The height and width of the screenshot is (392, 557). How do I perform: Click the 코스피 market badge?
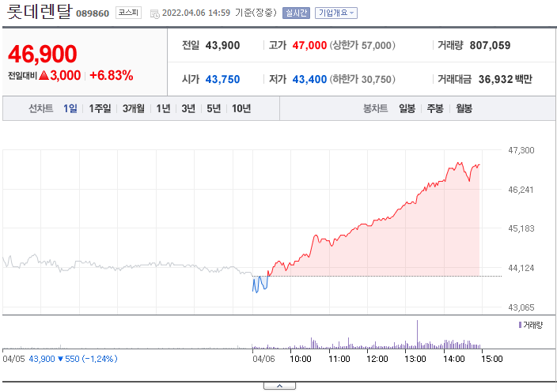[x=128, y=13]
